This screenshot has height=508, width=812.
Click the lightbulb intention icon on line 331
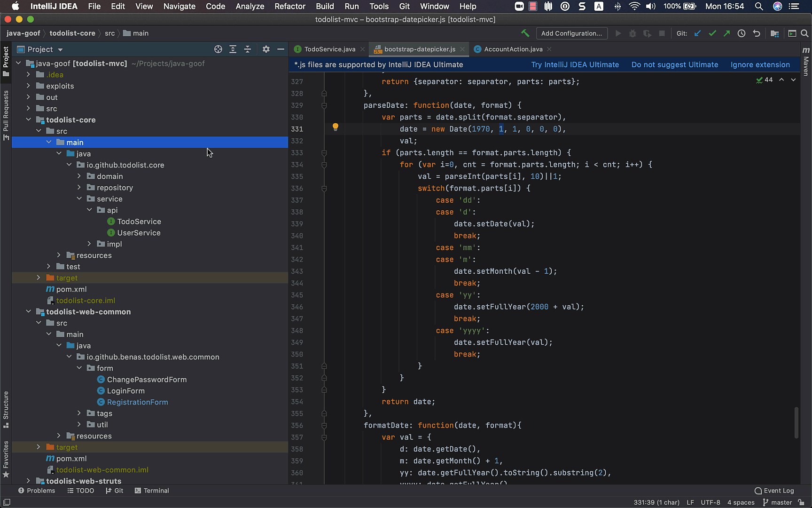pyautogui.click(x=336, y=127)
